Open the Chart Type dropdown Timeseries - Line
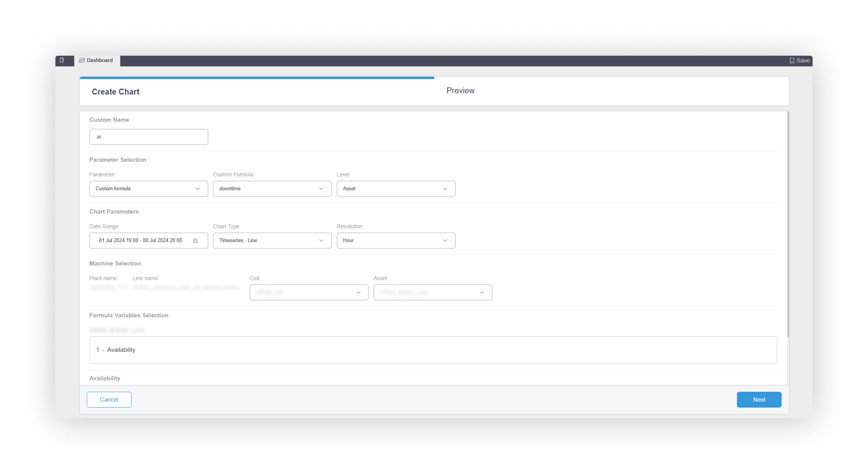Screen dimensions: 868x474 [x=272, y=241]
